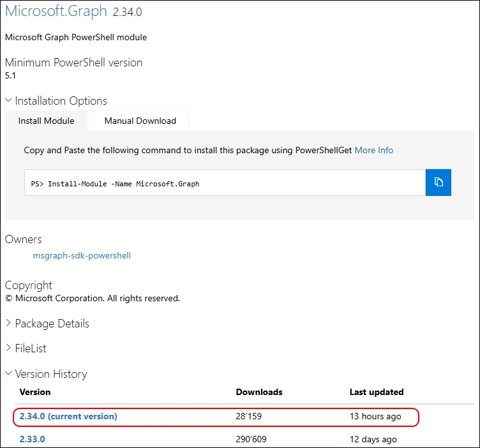480x448 pixels.
Task: Click the '13 hours ago' timestamp
Action: tap(375, 416)
